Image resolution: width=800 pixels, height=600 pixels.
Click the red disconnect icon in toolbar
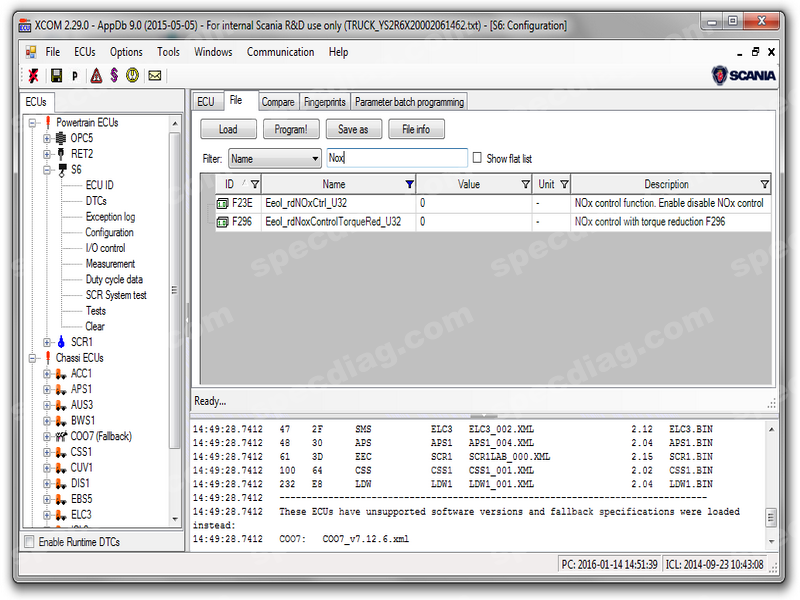pos(34,75)
